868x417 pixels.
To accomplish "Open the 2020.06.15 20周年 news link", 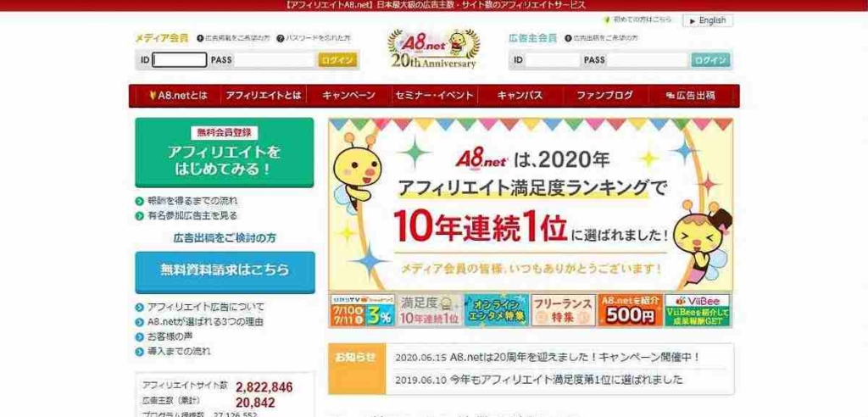I will click(x=548, y=358).
